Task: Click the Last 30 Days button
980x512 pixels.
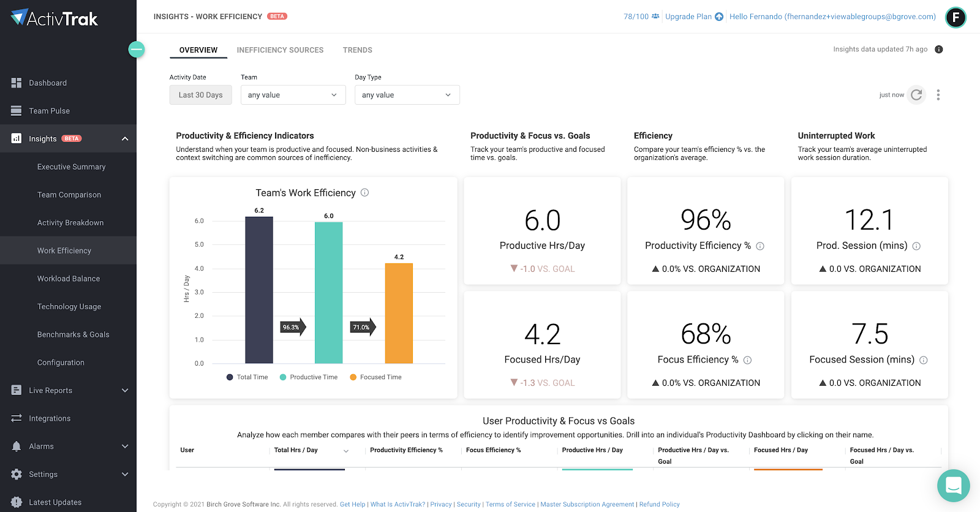Action: click(201, 95)
